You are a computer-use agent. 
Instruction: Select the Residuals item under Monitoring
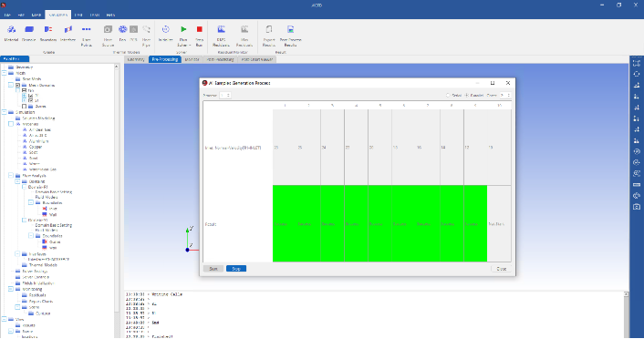point(37,295)
